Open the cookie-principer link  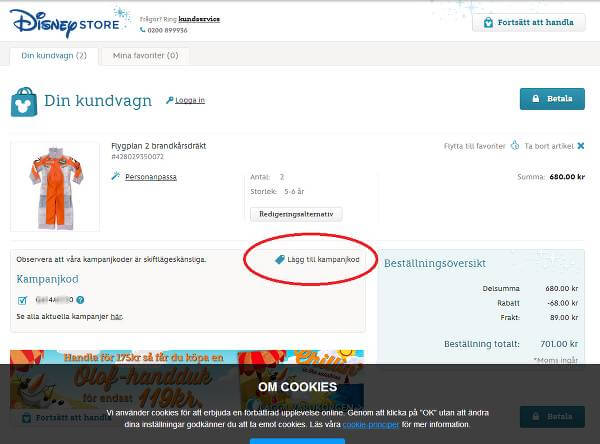tap(371, 424)
